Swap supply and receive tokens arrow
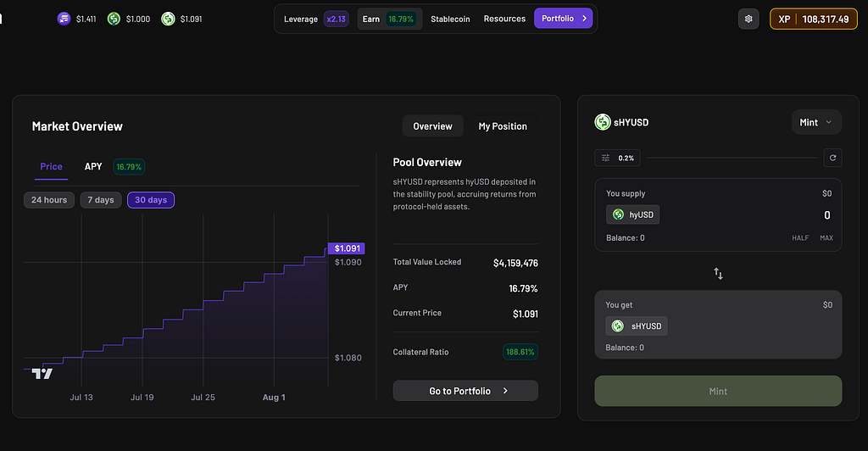 click(718, 273)
